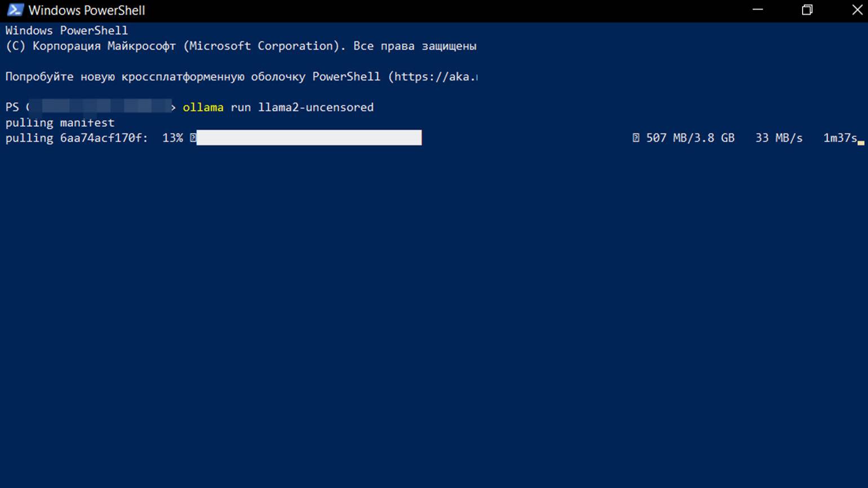The image size is (868, 488).
Task: Click the white download progress bar
Action: (309, 138)
